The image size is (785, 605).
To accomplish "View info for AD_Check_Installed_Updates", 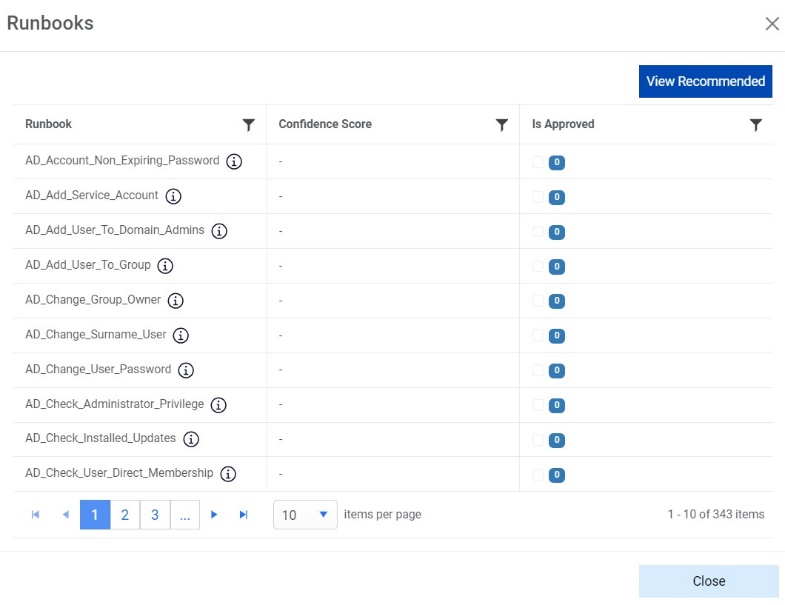I will pyautogui.click(x=191, y=439).
